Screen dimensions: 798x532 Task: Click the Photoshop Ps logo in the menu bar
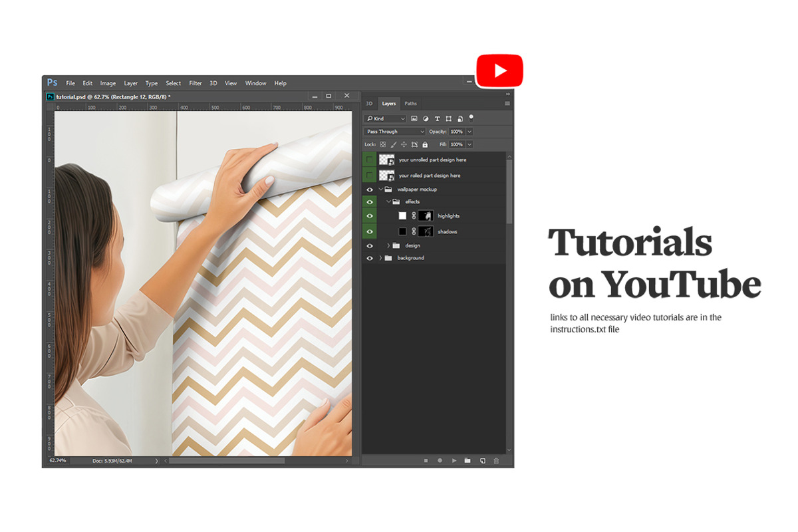pos(52,82)
